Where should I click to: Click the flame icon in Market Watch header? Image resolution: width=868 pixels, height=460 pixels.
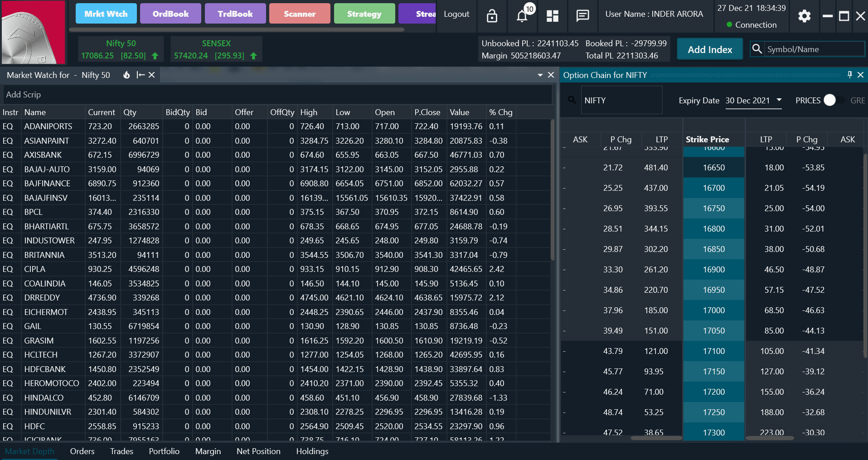pos(126,75)
